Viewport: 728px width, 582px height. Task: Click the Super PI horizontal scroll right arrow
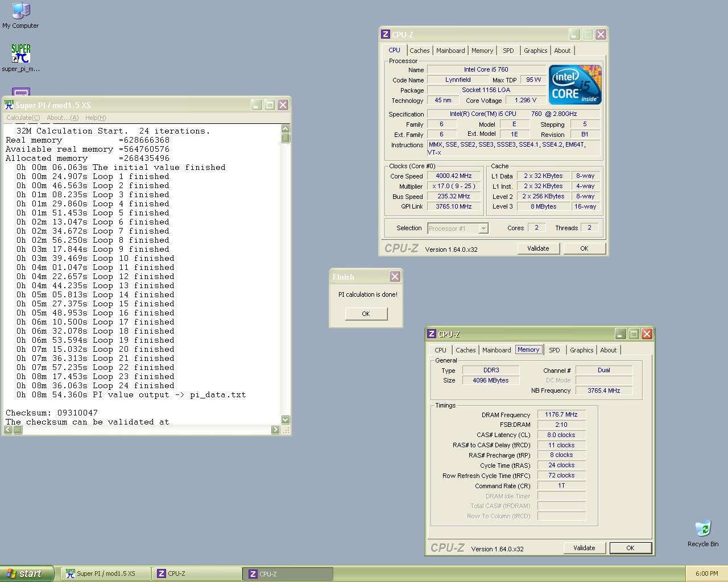pyautogui.click(x=276, y=430)
